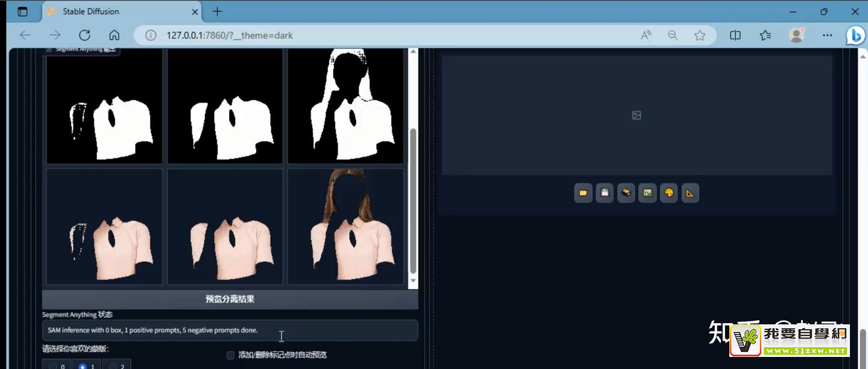
Task: Click the zip archive box icon
Action: pos(626,193)
